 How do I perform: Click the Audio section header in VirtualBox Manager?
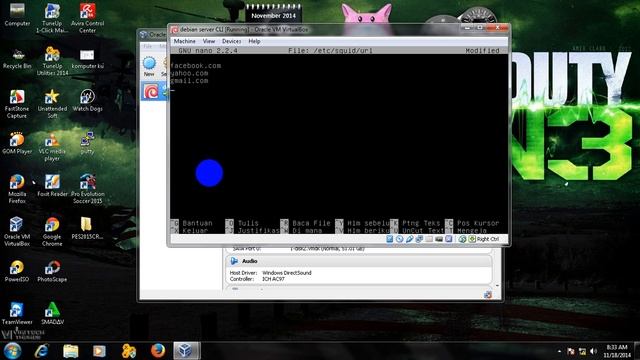pos(358,261)
